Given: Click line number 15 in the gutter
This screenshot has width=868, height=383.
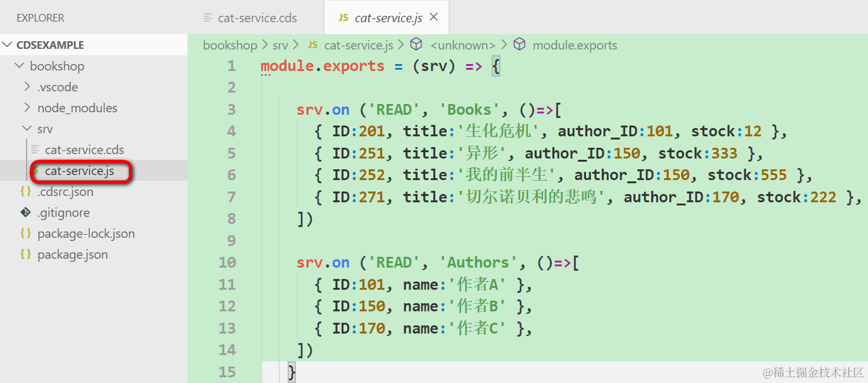Looking at the screenshot, I should tap(227, 372).
